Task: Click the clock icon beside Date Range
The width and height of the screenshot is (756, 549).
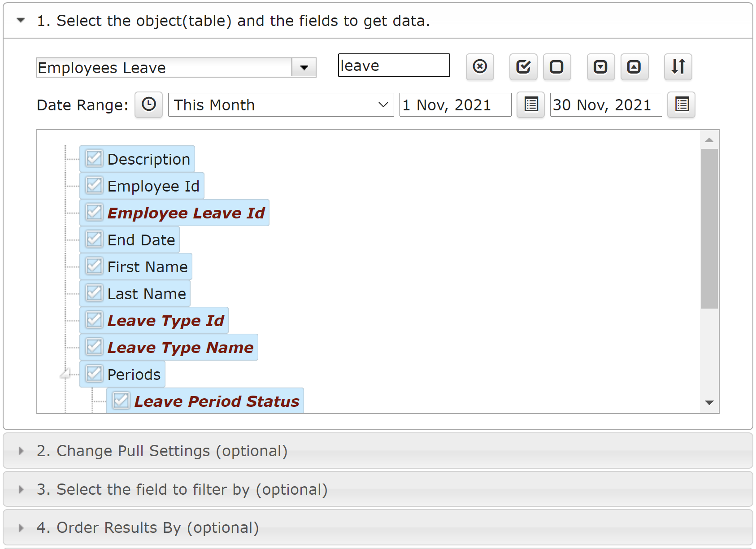Action: (x=149, y=105)
